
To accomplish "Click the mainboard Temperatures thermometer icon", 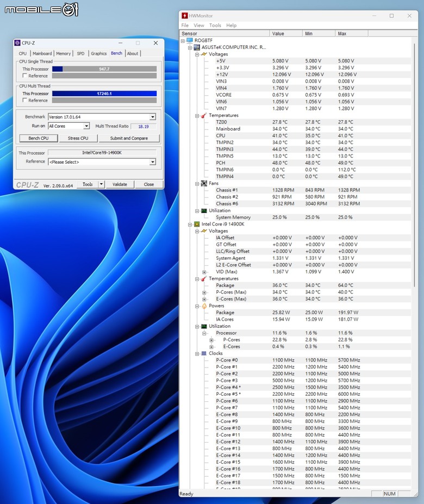I will pos(204,115).
